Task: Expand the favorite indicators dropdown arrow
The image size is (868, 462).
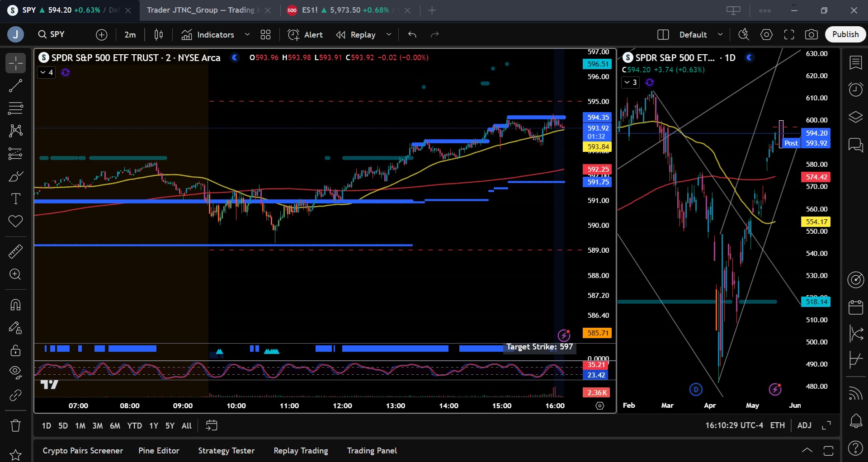Action: pyautogui.click(x=247, y=35)
